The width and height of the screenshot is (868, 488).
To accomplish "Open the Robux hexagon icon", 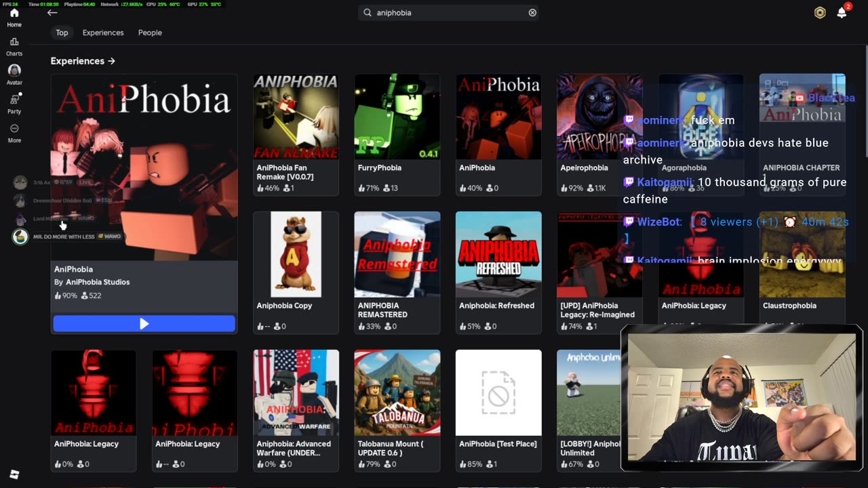I will click(x=820, y=13).
